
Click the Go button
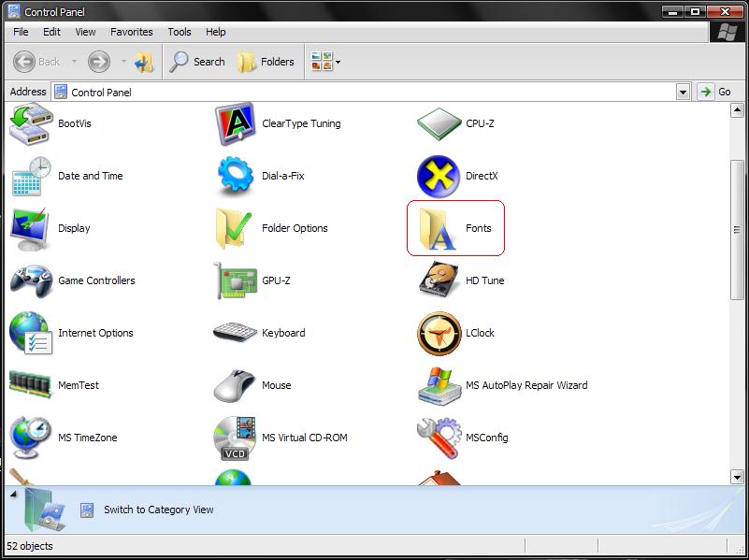click(715, 93)
